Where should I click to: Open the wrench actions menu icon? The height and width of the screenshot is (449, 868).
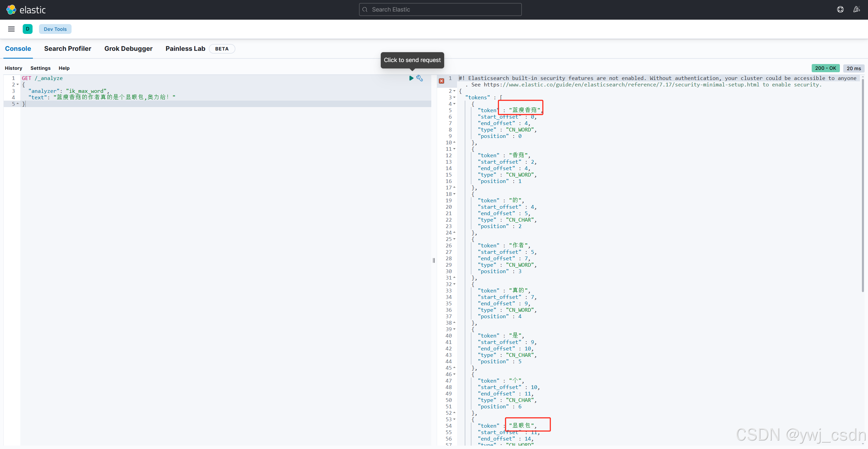pos(419,78)
